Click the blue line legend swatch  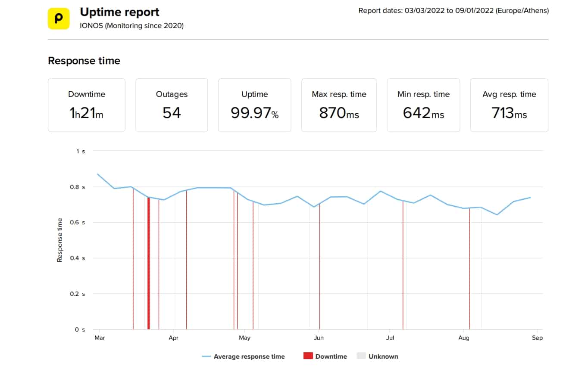(x=206, y=357)
